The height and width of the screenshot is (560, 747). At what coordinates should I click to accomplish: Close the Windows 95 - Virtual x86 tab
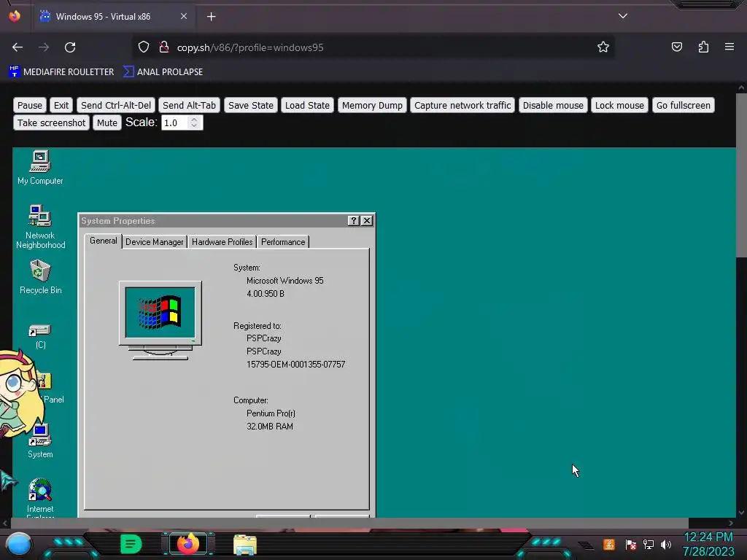184,16
